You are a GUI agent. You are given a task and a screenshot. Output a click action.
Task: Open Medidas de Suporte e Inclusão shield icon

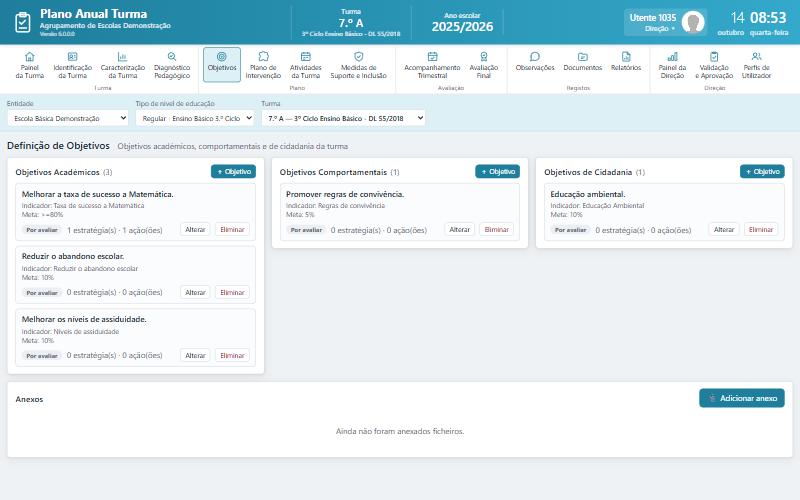(x=359, y=56)
